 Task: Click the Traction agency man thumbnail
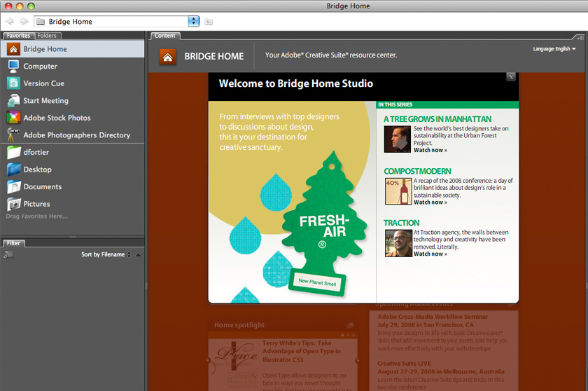tap(398, 243)
